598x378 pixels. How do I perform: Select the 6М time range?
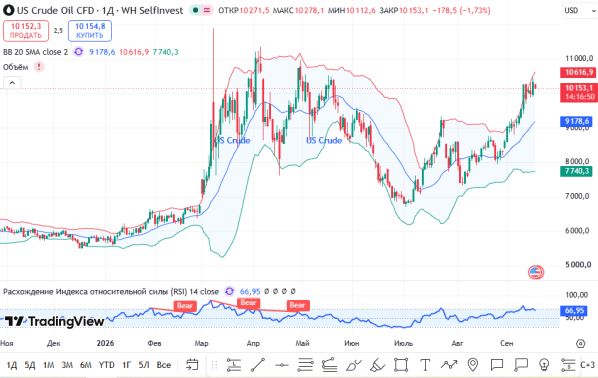click(x=85, y=365)
